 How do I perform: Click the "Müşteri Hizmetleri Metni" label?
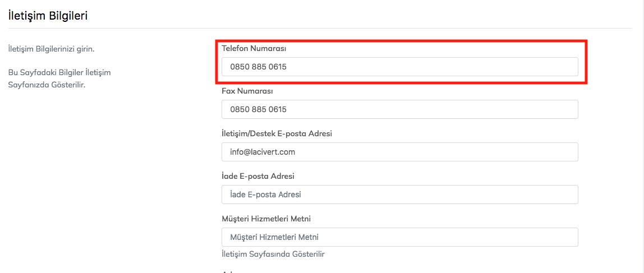coord(266,219)
